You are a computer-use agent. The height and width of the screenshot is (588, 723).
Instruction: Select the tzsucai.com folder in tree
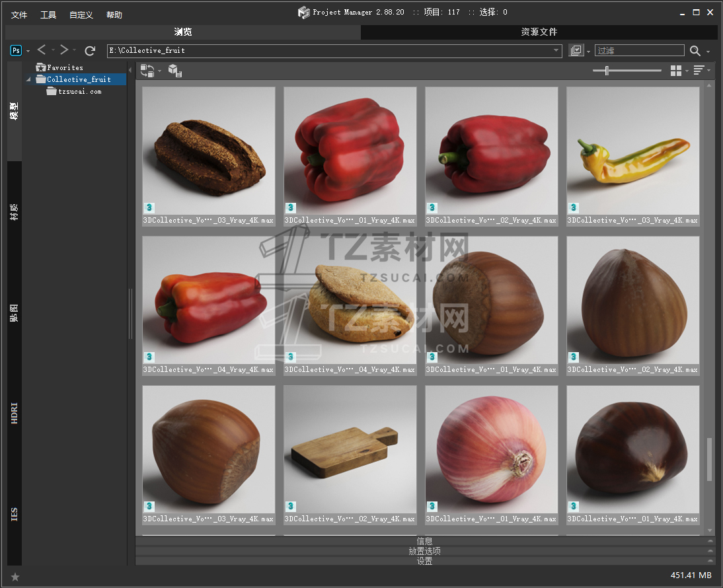click(x=79, y=92)
